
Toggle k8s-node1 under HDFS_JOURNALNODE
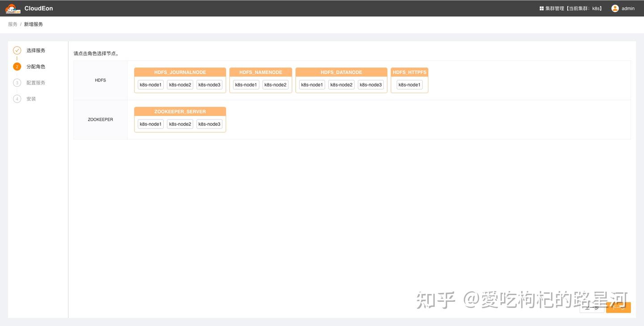click(x=150, y=85)
